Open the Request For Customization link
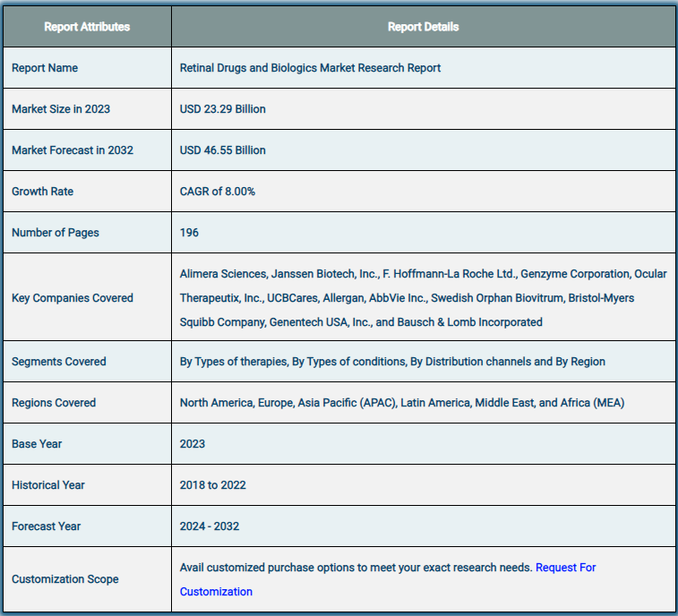Screen dimensions: 678x616 [565, 567]
